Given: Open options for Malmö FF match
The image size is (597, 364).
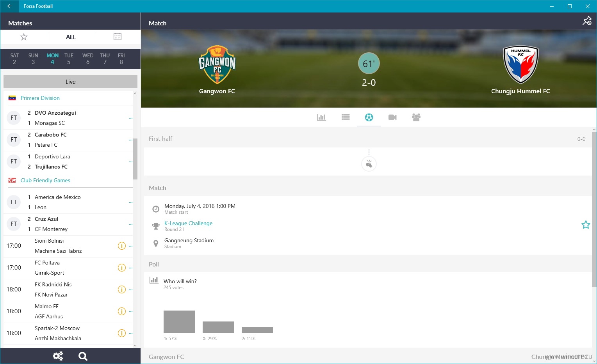Looking at the screenshot, I should coord(130,312).
